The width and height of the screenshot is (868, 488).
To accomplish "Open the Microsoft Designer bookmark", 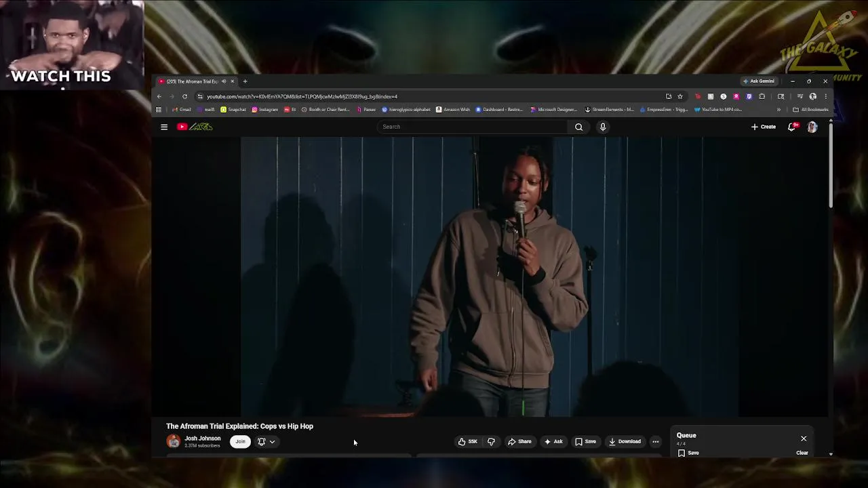I will coord(553,110).
